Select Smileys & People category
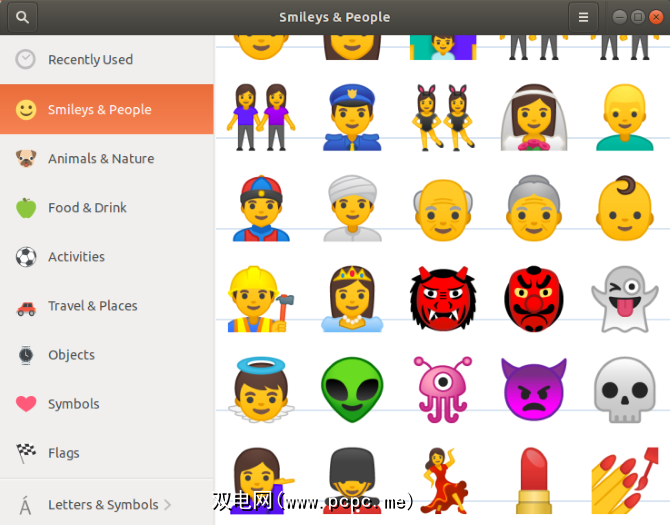670x525 pixels. pos(107,109)
